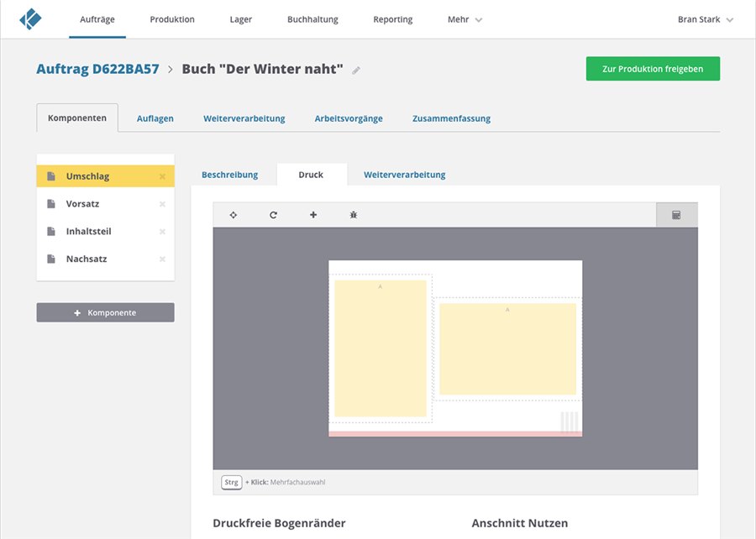Screen dimensions: 756x539
Task: Click the + Komponente button
Action: (x=106, y=312)
